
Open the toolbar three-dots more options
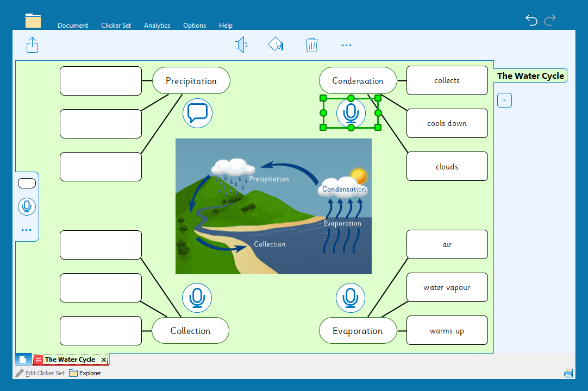tap(346, 45)
